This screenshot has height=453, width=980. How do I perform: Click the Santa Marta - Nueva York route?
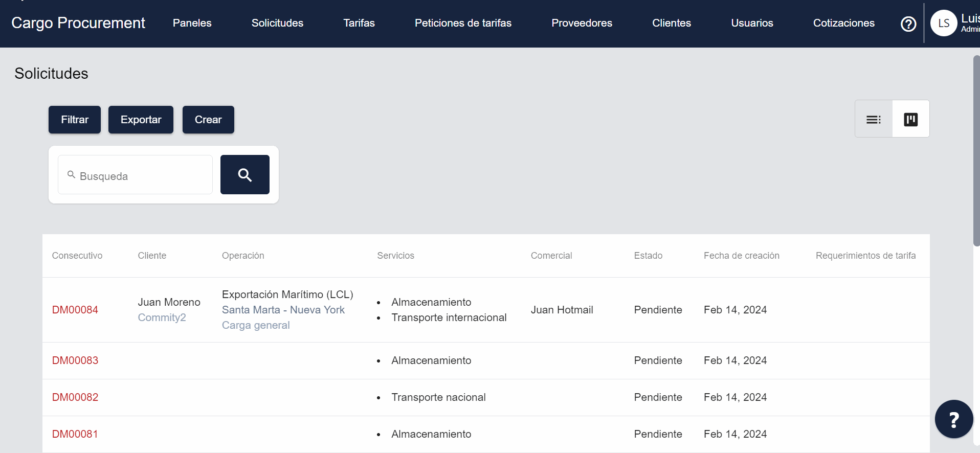[283, 310]
